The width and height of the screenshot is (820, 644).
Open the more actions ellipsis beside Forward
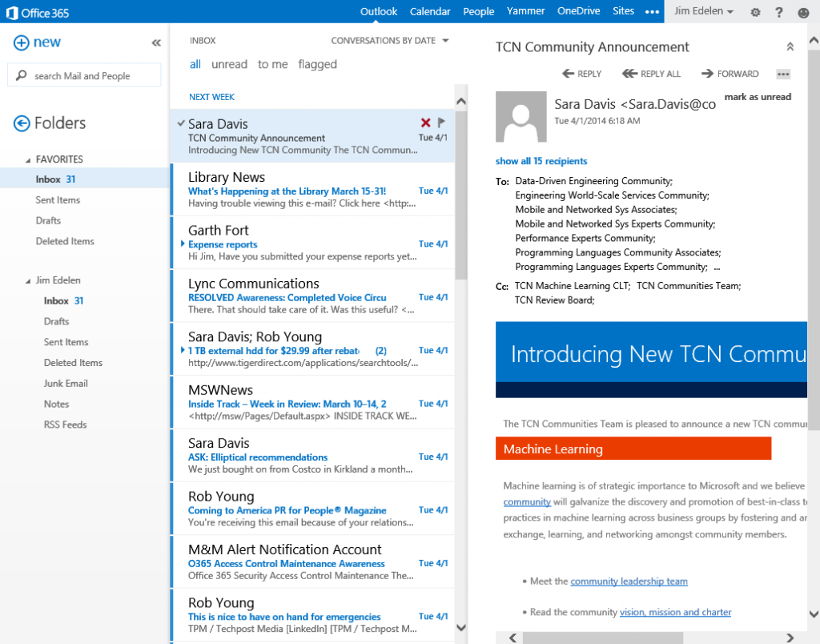point(782,74)
